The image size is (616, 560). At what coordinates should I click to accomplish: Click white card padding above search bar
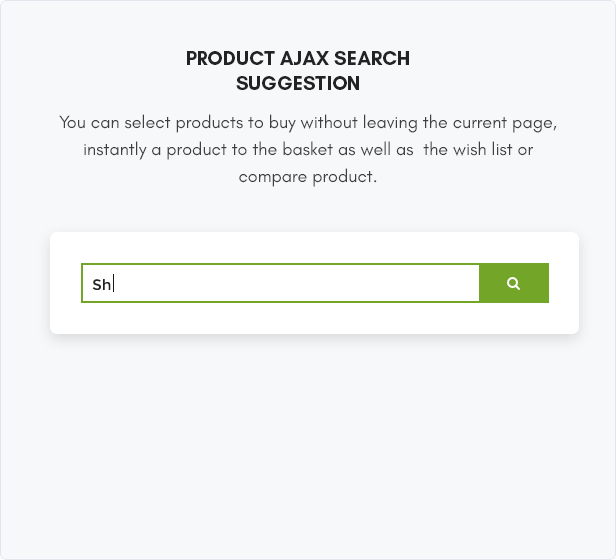[314, 248]
